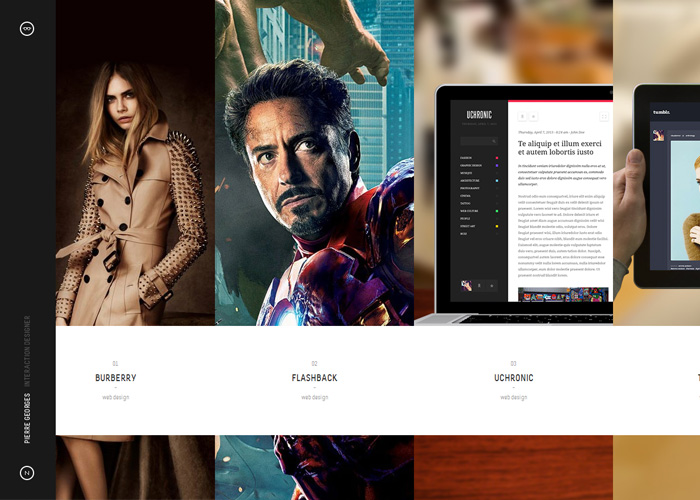Open the Uchronic laptop mockup image
The image size is (700, 500).
(x=513, y=163)
